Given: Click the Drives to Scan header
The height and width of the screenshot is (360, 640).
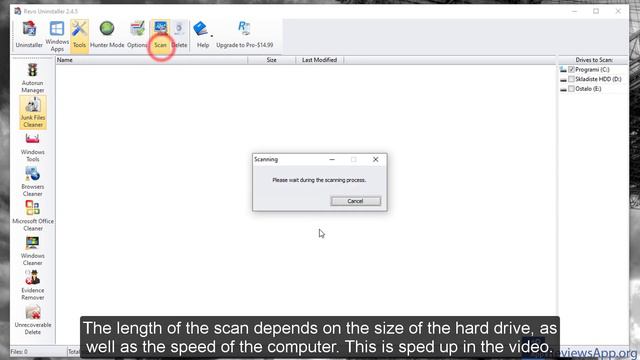Looking at the screenshot, I should pyautogui.click(x=593, y=60).
